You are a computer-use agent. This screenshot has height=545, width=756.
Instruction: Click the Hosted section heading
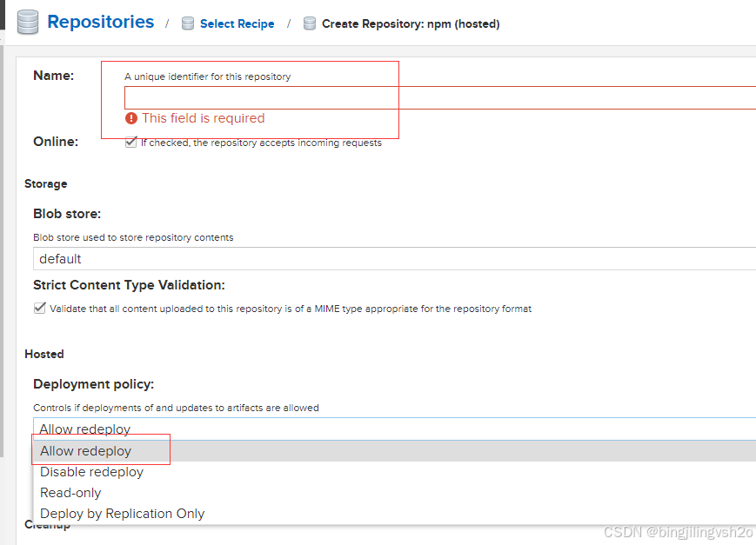44,354
